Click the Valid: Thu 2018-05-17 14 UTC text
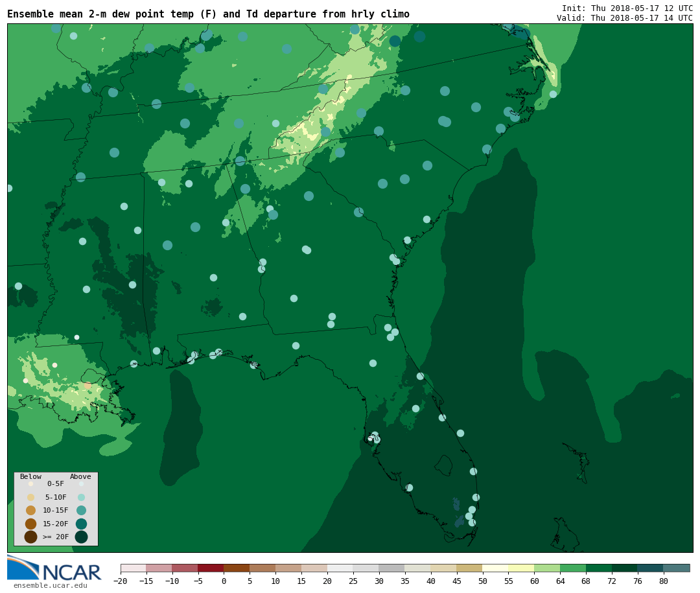 click(625, 18)
